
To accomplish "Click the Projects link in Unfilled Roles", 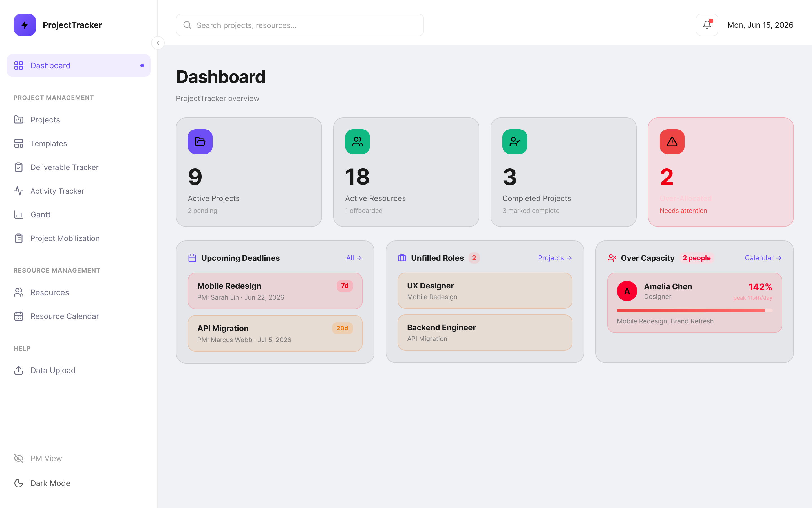I will click(555, 258).
